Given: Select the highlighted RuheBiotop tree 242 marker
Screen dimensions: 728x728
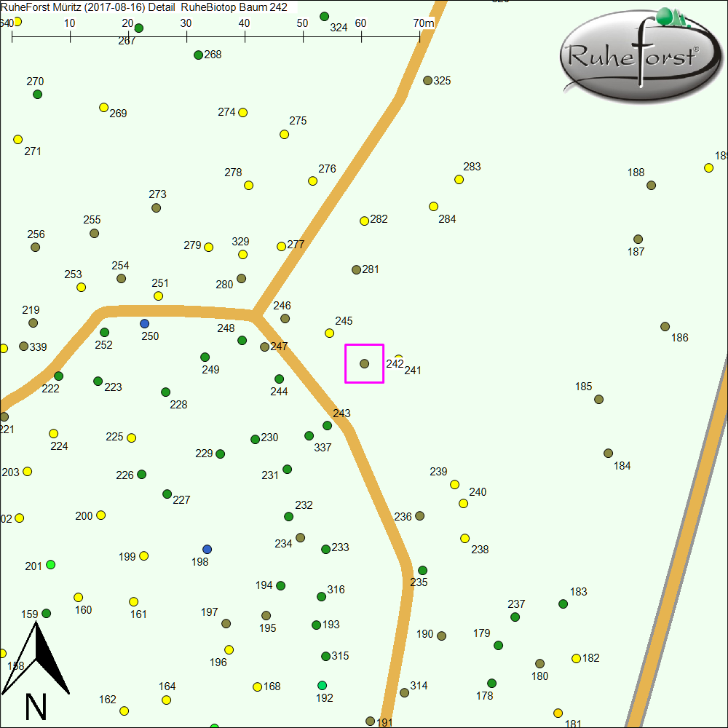Looking at the screenshot, I should click(364, 363).
